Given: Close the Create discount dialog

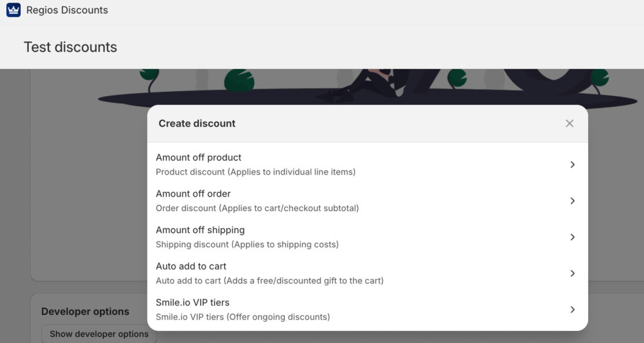Looking at the screenshot, I should pyautogui.click(x=569, y=124).
